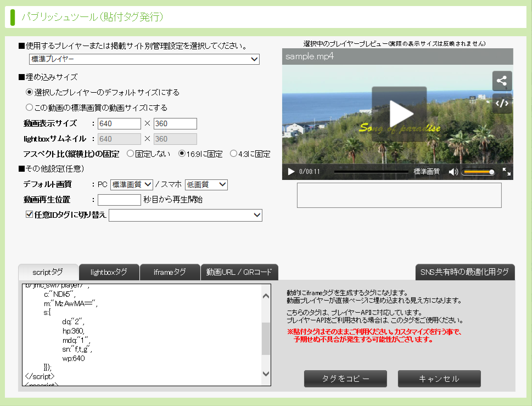Screen dimensions: 532x406
Task: Select この動画の標準画質の動画サイズにする radio button
Action: click(29, 108)
